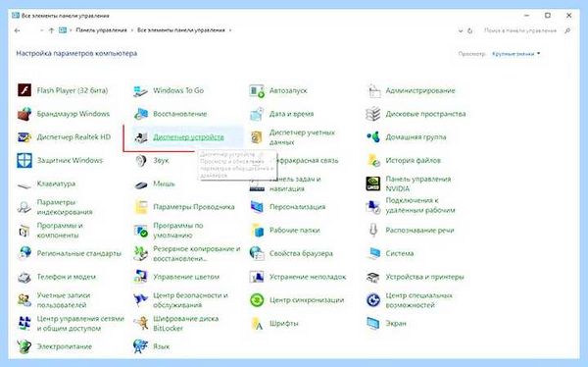Click the Центр специальных возможностей icon
This screenshot has height=367, width=588.
pyautogui.click(x=373, y=300)
